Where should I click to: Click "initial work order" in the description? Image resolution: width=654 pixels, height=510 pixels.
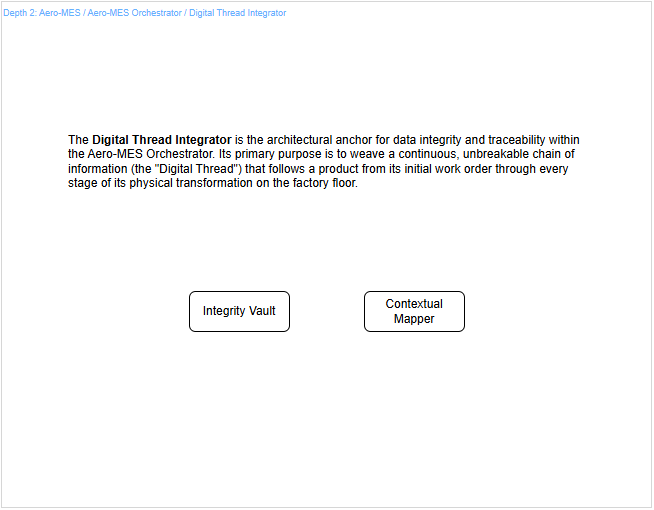click(459, 169)
